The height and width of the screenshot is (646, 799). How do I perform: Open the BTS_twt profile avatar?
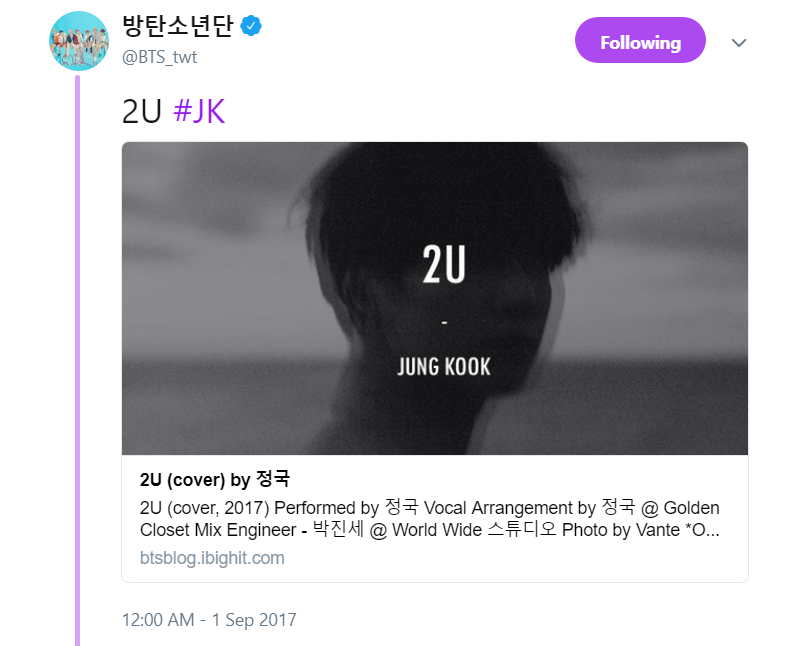pos(78,40)
